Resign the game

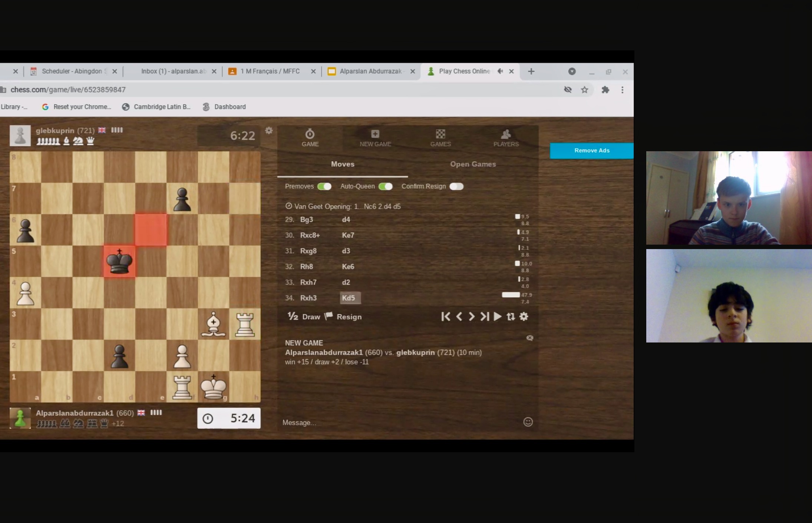[x=343, y=317]
